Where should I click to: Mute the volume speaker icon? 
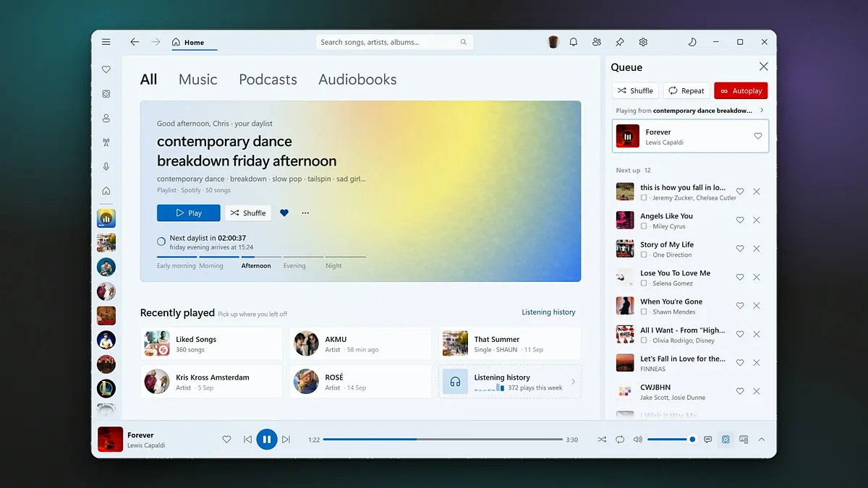(x=638, y=440)
